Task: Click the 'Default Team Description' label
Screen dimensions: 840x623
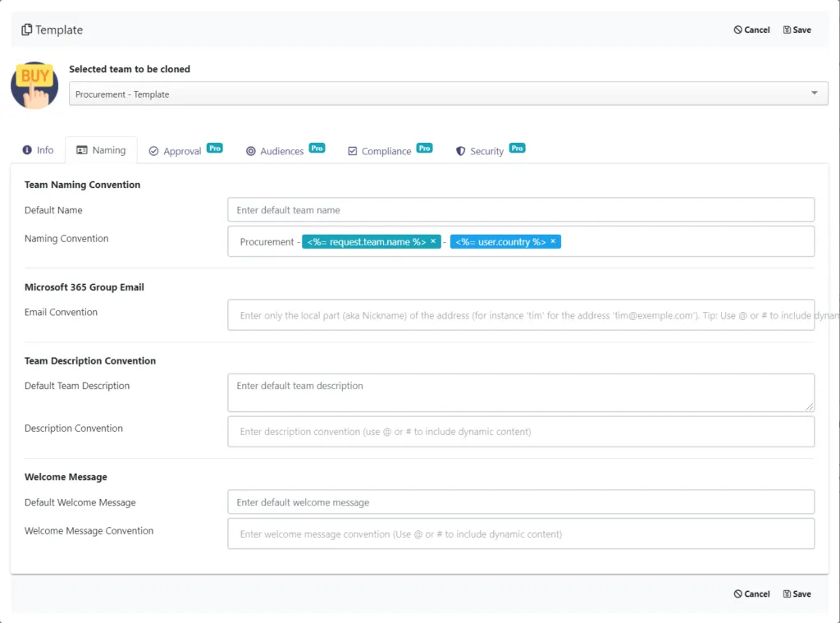Action: click(x=77, y=386)
